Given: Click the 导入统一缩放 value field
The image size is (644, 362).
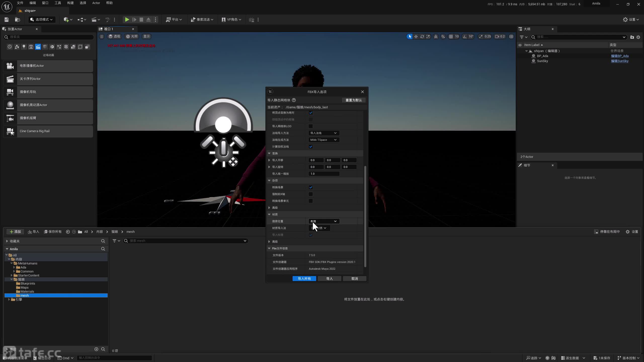Looking at the screenshot, I should click(324, 174).
